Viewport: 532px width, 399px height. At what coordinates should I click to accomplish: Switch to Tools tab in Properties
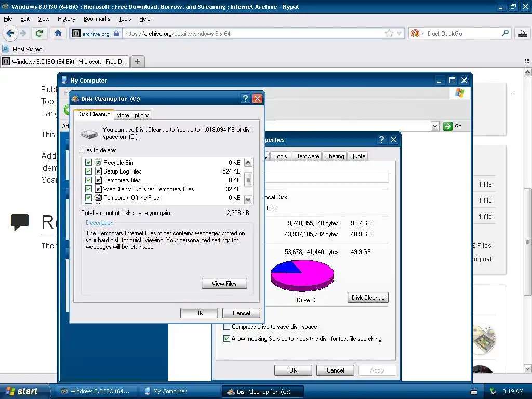[x=280, y=156]
